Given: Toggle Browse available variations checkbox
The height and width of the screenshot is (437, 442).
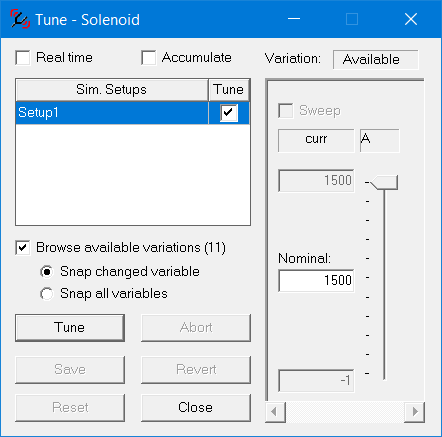Looking at the screenshot, I should 23,248.
